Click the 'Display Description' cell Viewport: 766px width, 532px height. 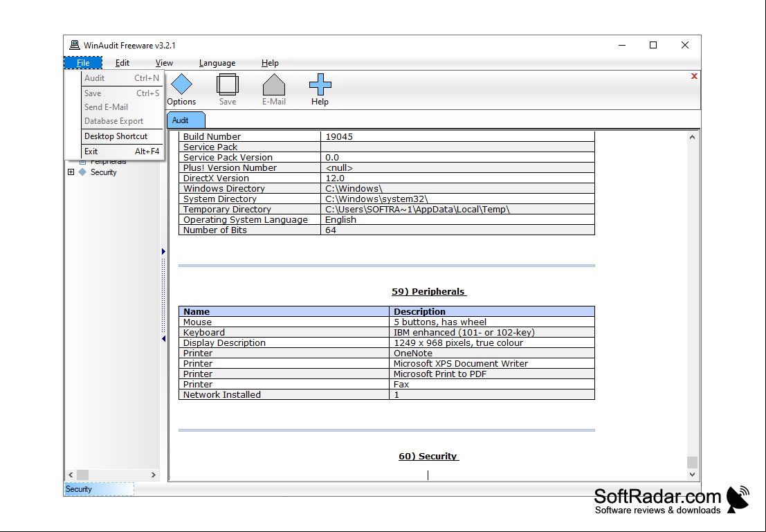(284, 343)
